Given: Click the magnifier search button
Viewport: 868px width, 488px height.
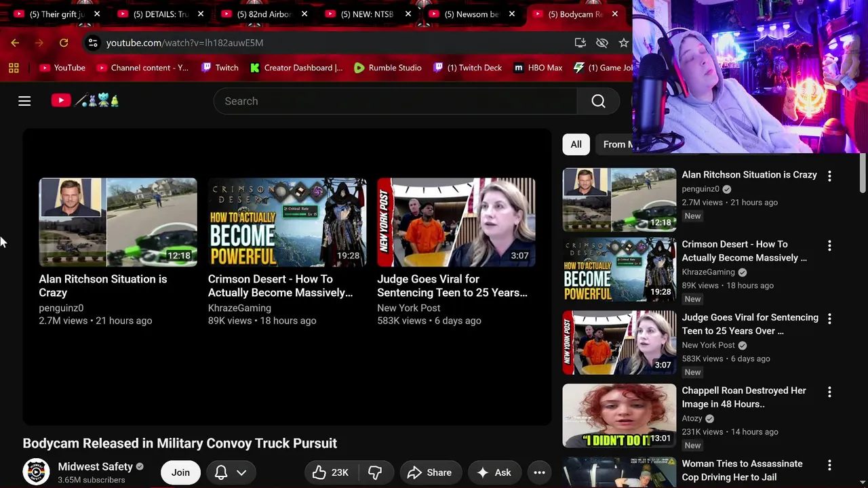Looking at the screenshot, I should [598, 101].
